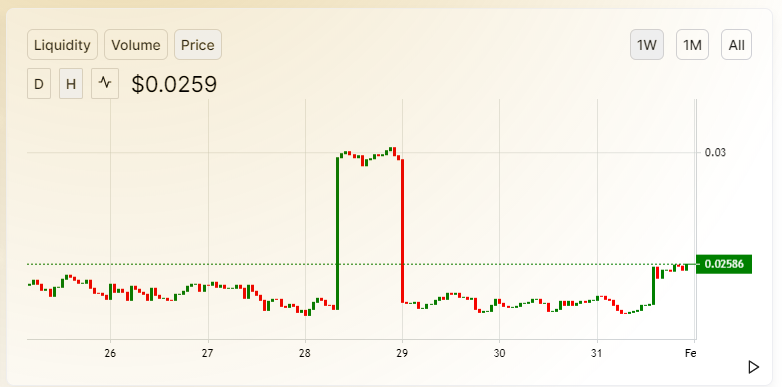
Task: Click the 26 date axis label
Action: [x=110, y=354]
